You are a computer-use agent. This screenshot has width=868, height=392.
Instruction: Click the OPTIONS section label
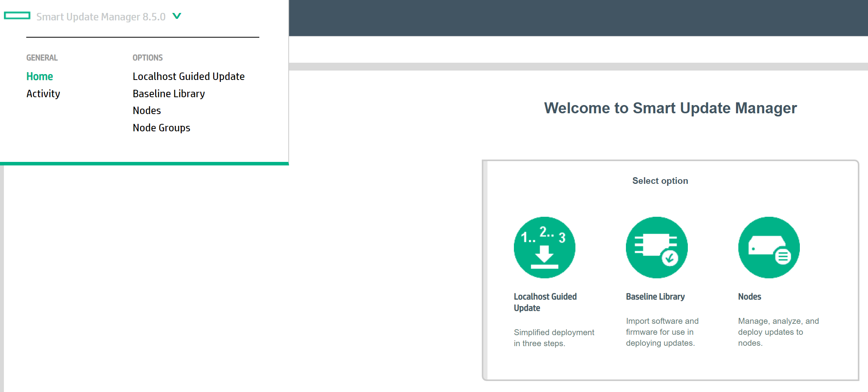coord(147,58)
